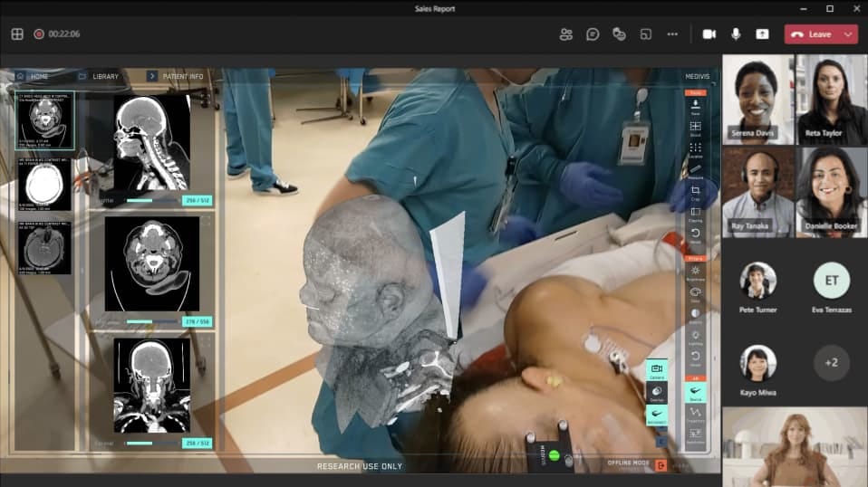The width and height of the screenshot is (868, 487).
Task: Go to the Home tab in Medivis
Action: (x=33, y=77)
